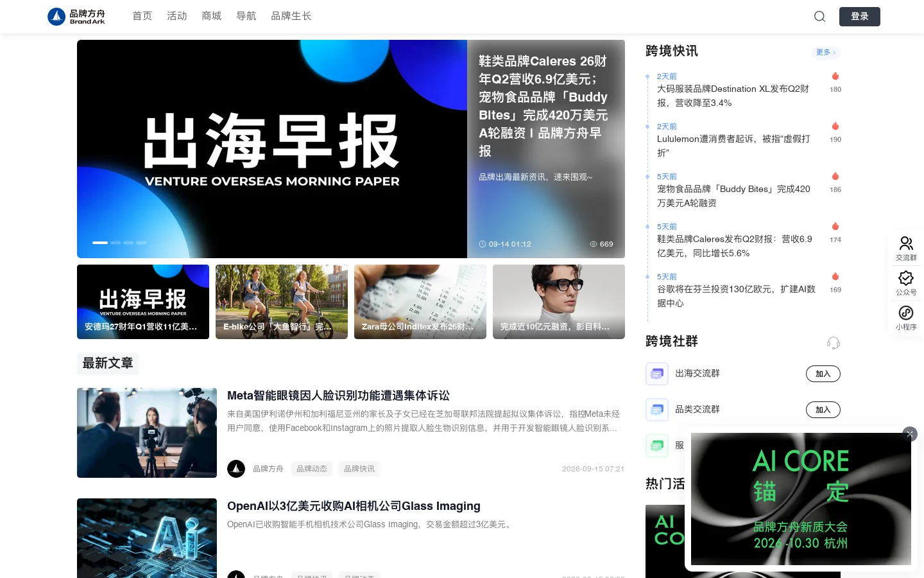Click the 登录 login button
The width and height of the screenshot is (924, 578).
(859, 17)
